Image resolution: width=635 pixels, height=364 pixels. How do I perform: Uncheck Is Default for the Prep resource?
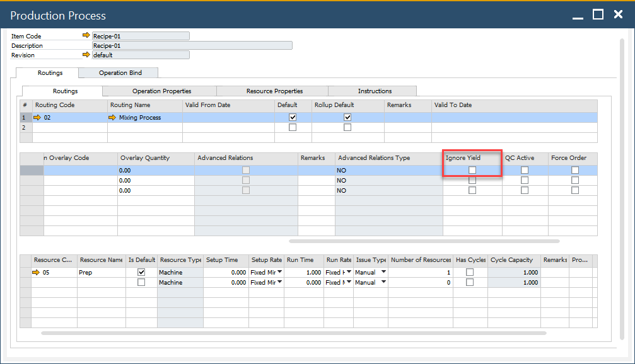[x=141, y=272]
